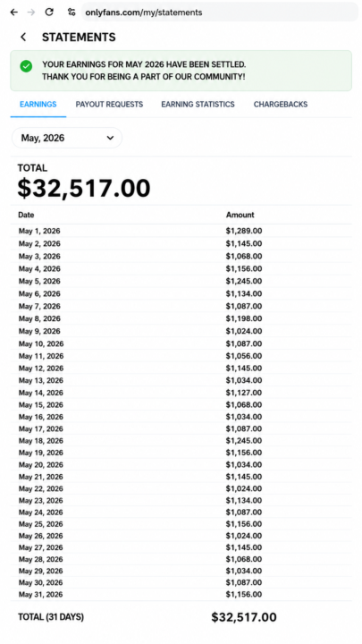Screen dimensions: 362x644
Task: Click the May 1, 2026 earnings row
Action: tap(181, 231)
